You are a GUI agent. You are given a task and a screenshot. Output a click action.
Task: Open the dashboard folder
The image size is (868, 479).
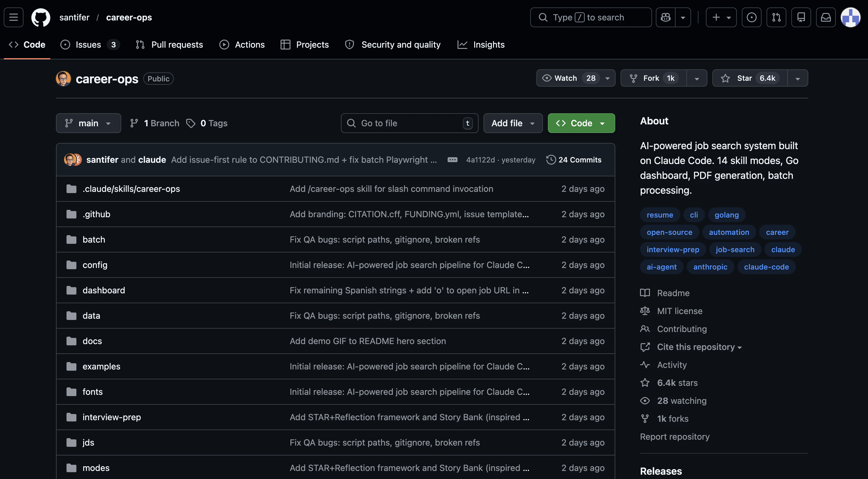[x=103, y=290]
